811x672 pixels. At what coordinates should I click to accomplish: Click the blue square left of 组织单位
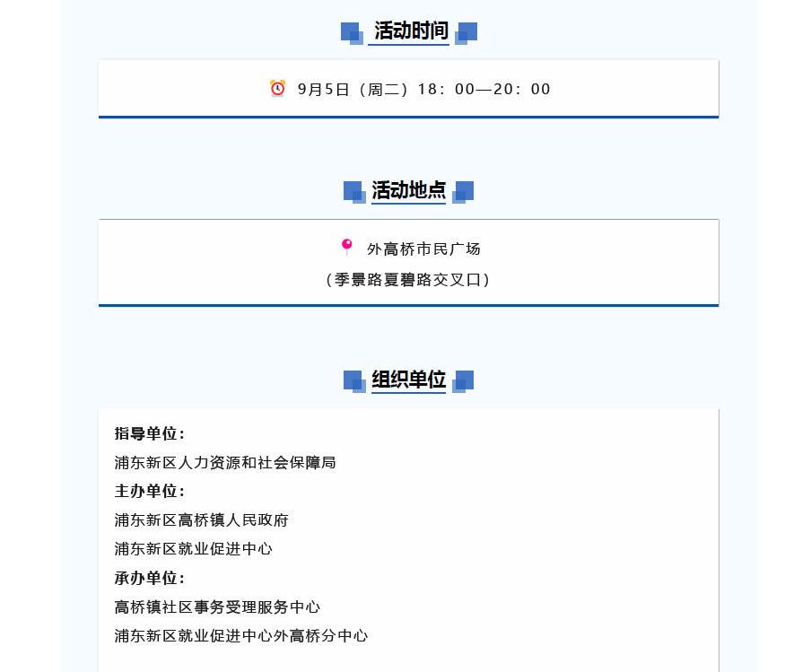354,381
